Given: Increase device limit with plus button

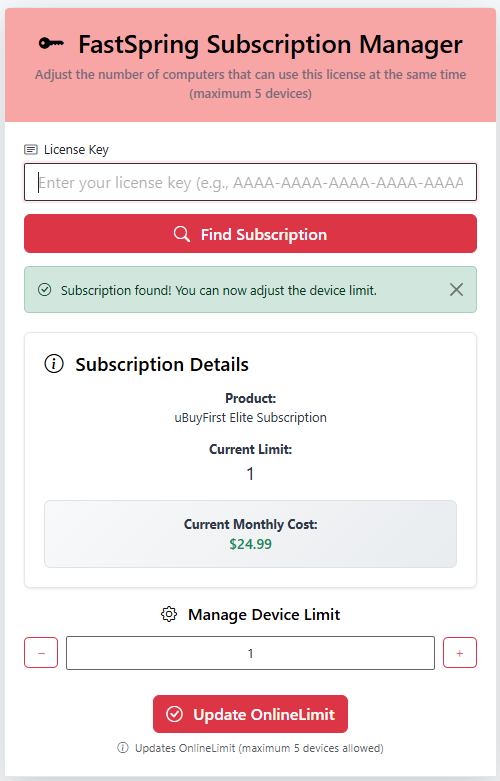Looking at the screenshot, I should click(x=460, y=652).
